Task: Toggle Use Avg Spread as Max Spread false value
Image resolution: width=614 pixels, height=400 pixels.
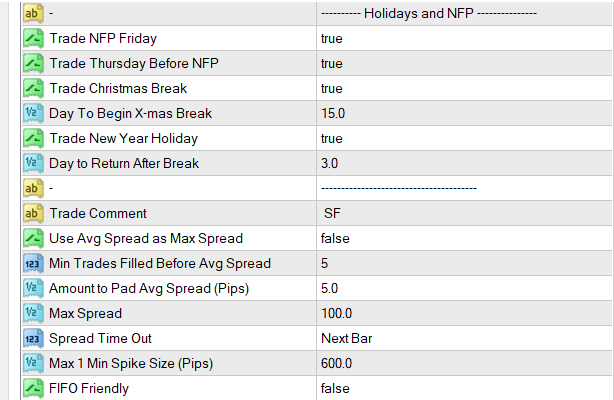Action: click(335, 238)
